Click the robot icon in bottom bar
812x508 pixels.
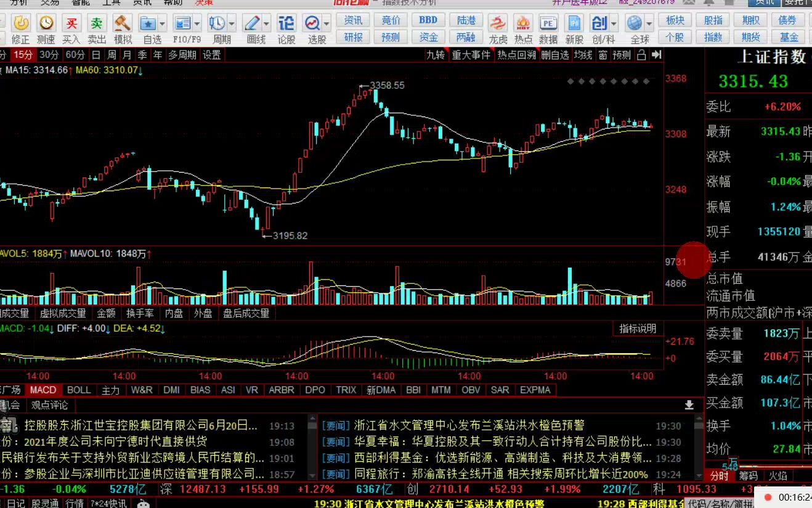[x=143, y=503]
